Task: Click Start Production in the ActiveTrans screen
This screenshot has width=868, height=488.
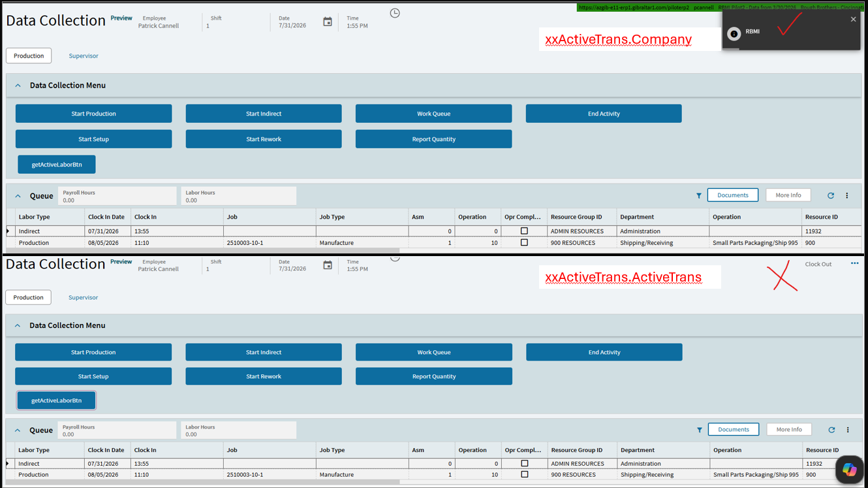Action: point(93,352)
